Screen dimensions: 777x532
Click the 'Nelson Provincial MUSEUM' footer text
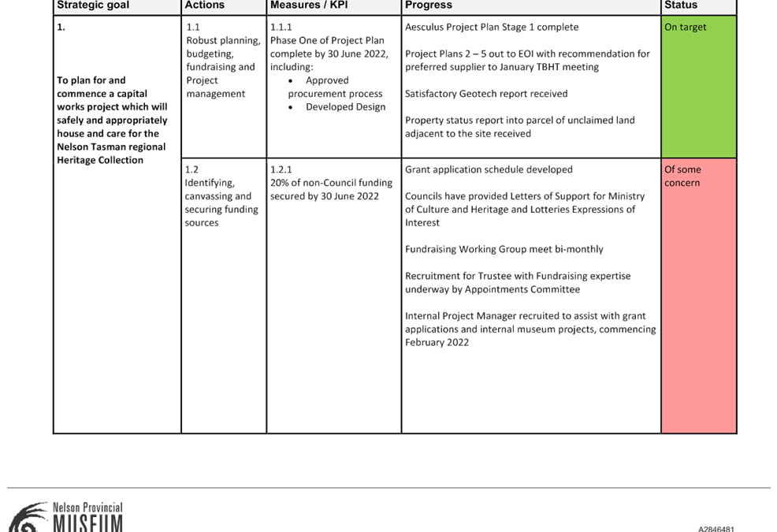pos(87,517)
